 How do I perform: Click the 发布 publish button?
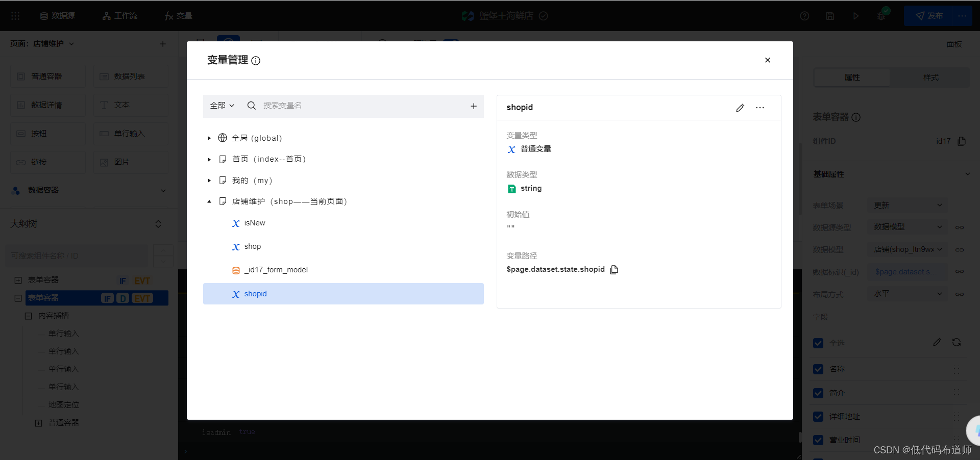tap(929, 16)
